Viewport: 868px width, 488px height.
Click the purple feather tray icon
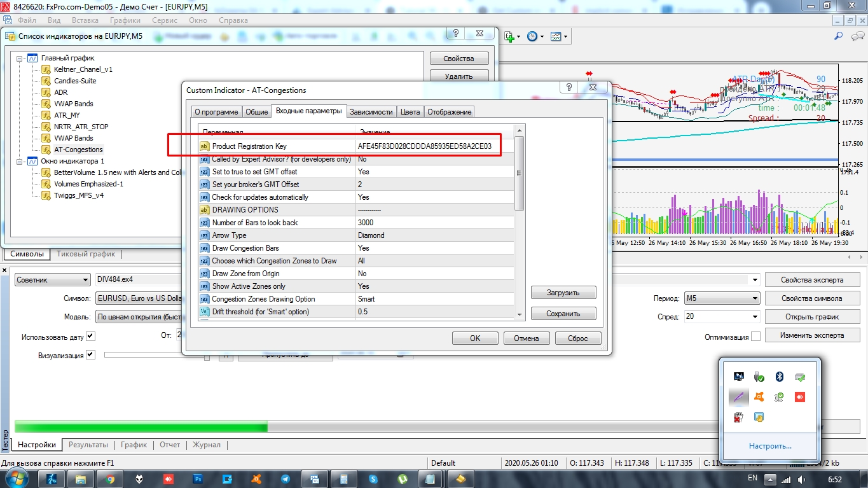pos(738,397)
